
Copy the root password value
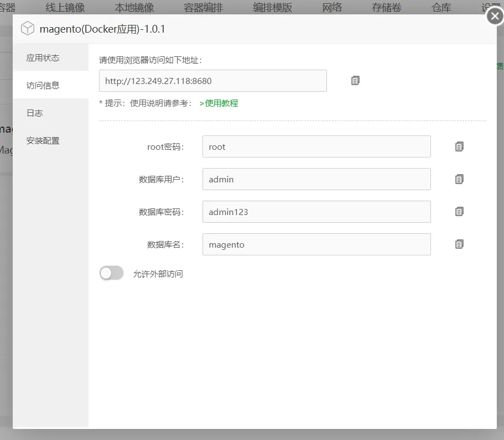pos(459,146)
